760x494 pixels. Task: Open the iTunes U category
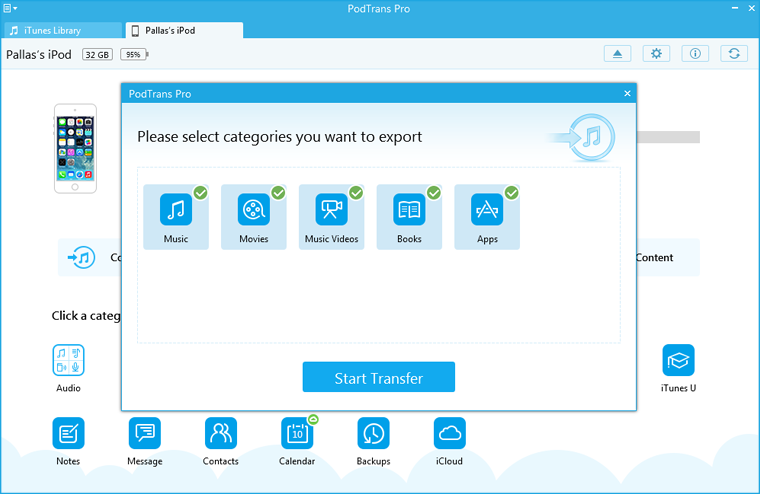[678, 360]
